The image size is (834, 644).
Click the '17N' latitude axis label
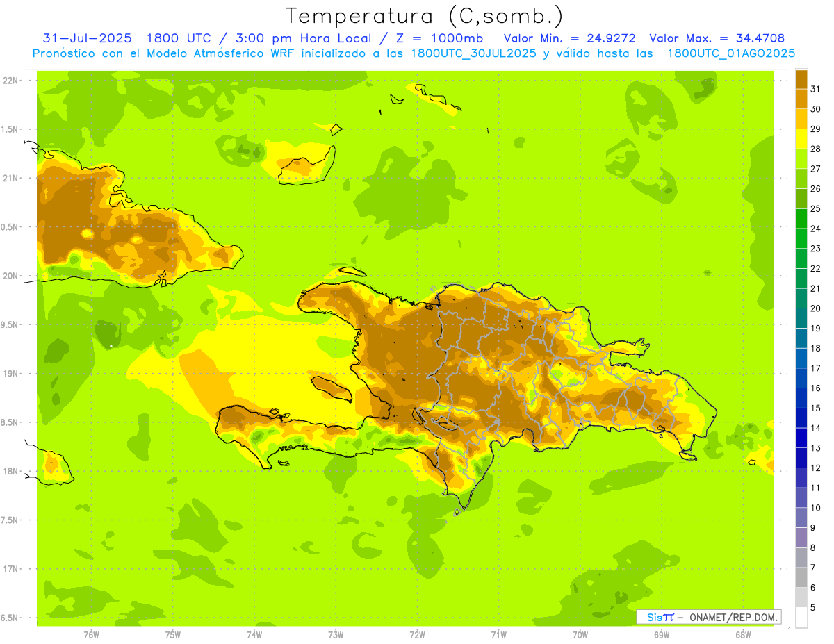10,569
